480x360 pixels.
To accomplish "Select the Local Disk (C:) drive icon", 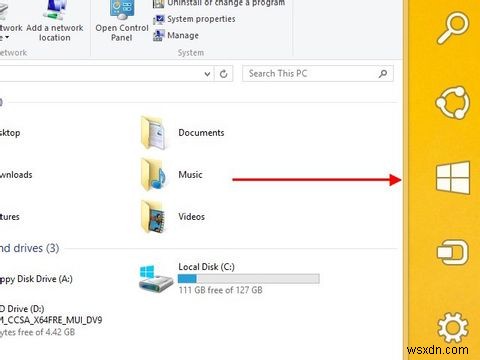I will coord(156,279).
